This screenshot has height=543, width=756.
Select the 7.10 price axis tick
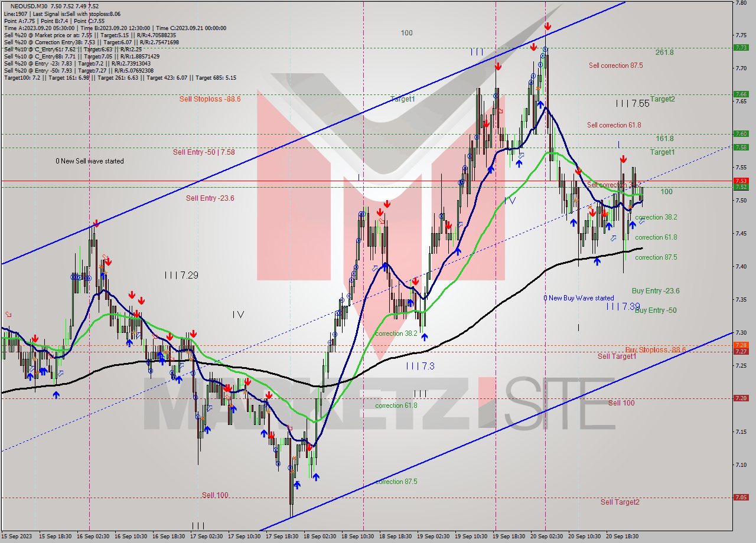coord(741,465)
